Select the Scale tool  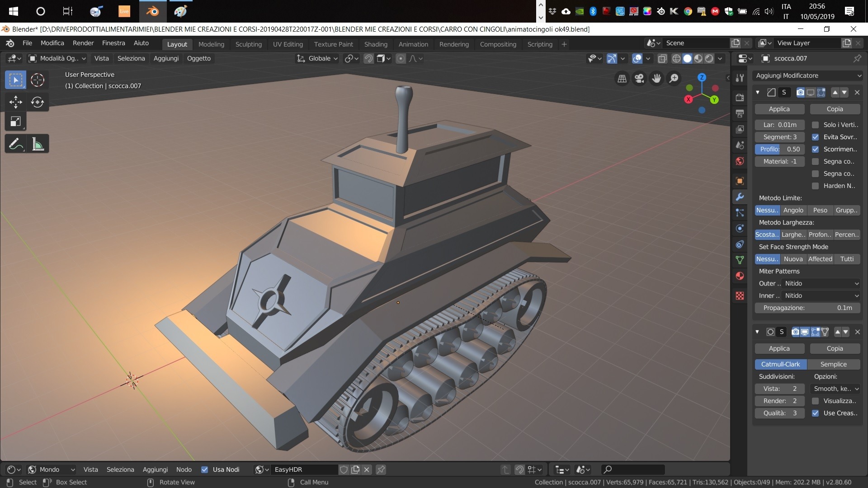pyautogui.click(x=16, y=122)
